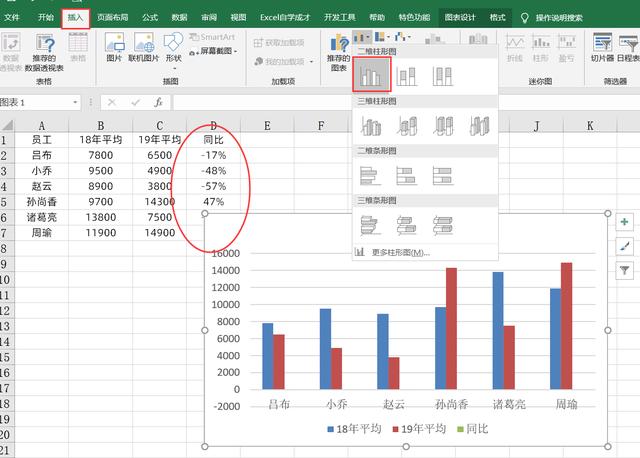The image size is (640, 458).
Task: Open the chart elements plus button
Action: pos(624,222)
